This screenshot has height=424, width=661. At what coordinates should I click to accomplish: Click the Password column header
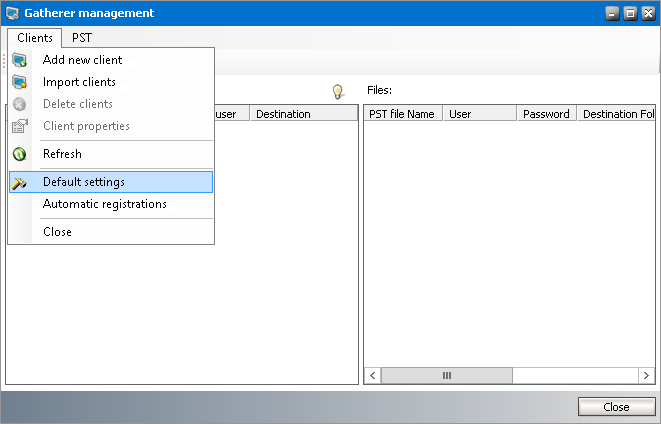click(x=546, y=114)
